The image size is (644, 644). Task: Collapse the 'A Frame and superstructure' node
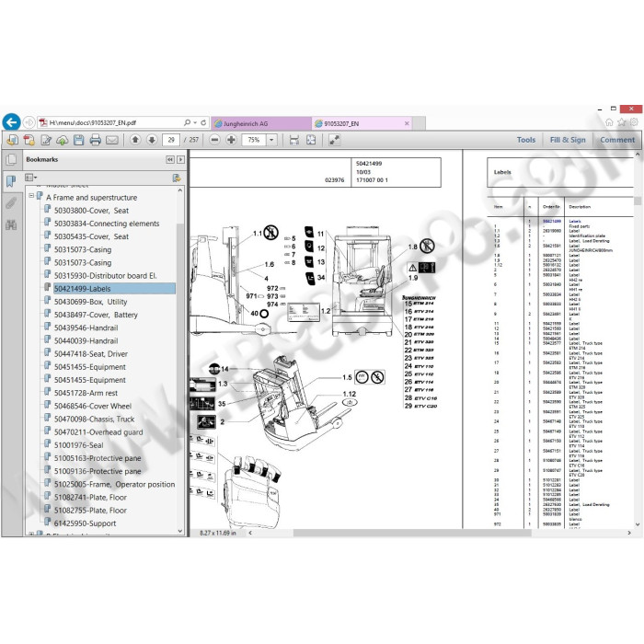(31, 196)
